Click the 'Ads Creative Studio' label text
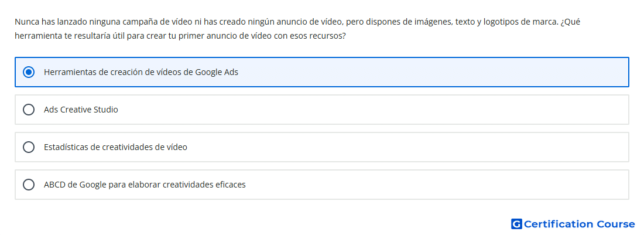 pos(81,110)
